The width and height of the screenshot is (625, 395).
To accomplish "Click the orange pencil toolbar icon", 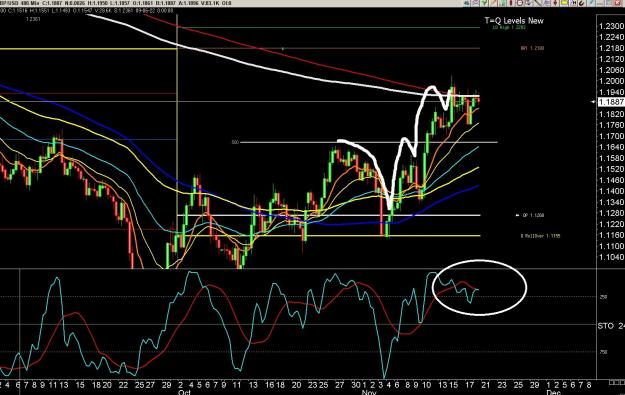I will click(x=493, y=3).
